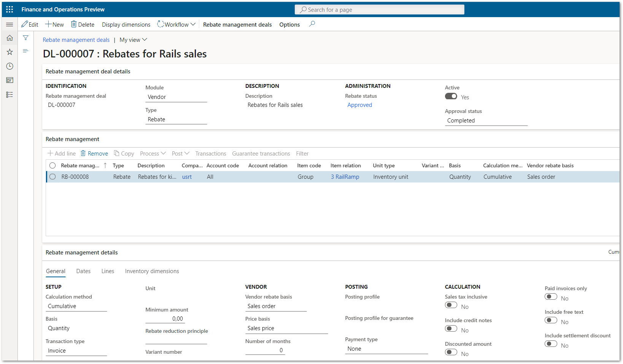Open Approval status field Completed
The image size is (623, 364).
point(486,121)
